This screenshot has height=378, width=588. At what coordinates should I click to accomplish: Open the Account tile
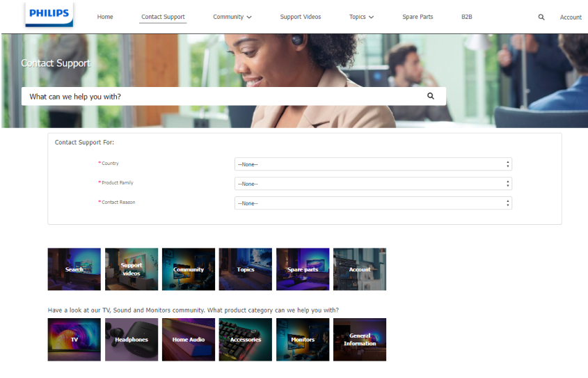click(x=360, y=269)
